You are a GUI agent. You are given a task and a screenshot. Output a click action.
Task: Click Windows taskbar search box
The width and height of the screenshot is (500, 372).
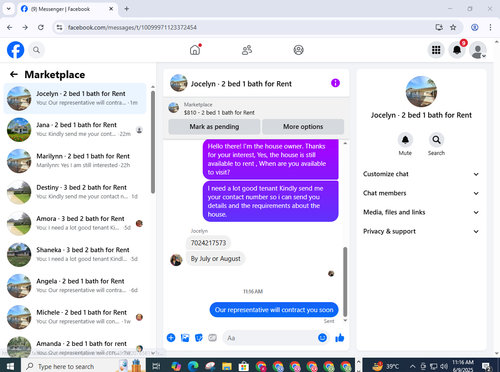pyautogui.click(x=83, y=366)
